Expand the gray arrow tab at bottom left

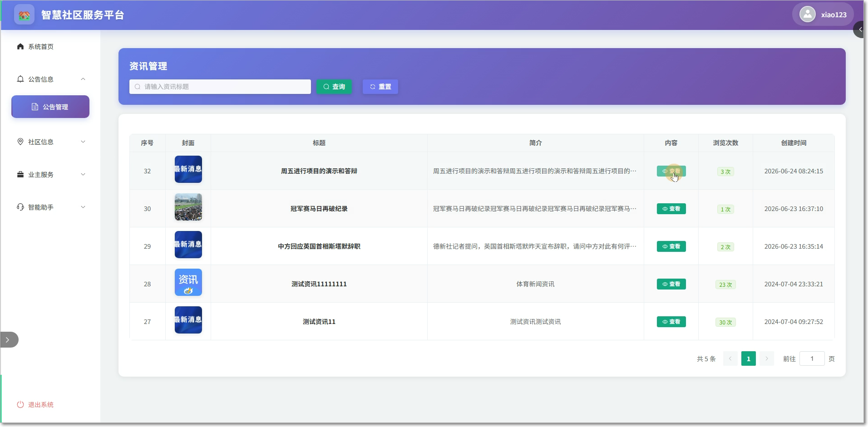(x=8, y=340)
